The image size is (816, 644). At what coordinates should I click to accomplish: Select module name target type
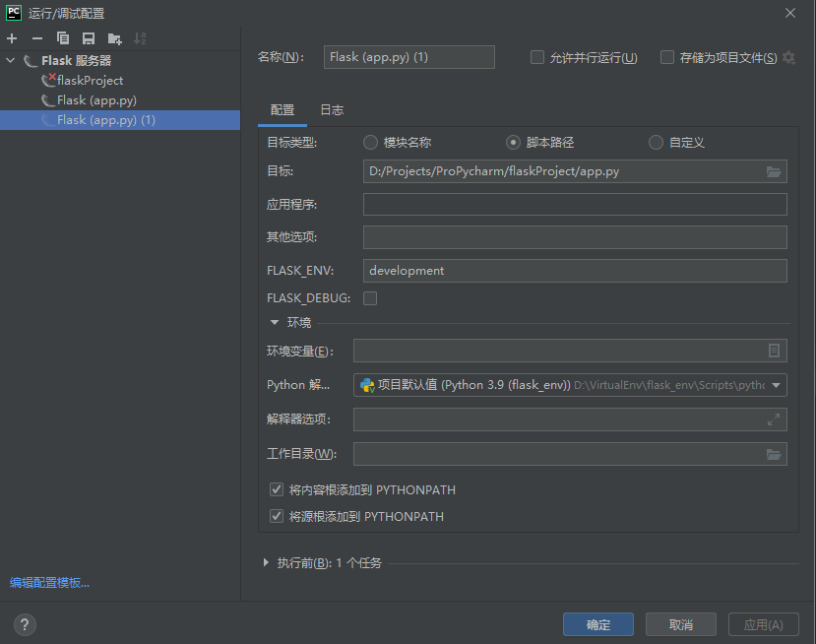tap(370, 143)
